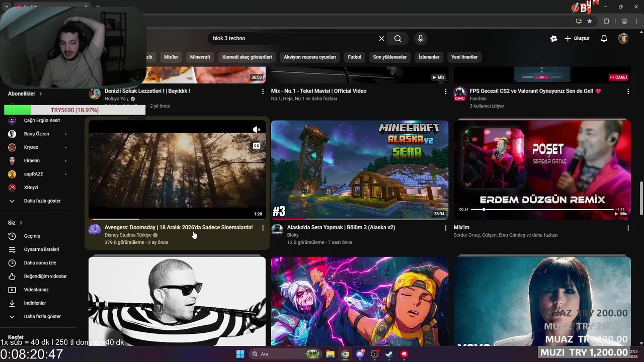Open Beğendiğim videolar in sidebar
This screenshot has height=362, width=644.
tap(38, 276)
